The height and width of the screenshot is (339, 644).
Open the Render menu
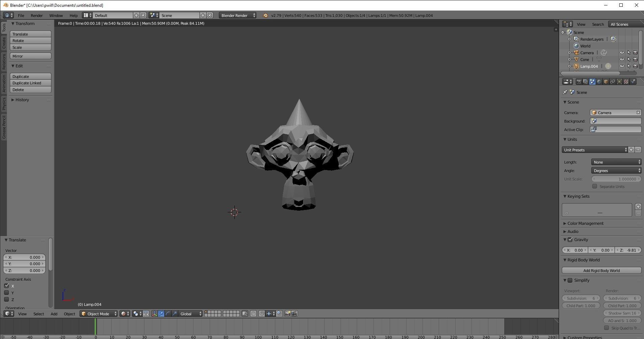37,15
